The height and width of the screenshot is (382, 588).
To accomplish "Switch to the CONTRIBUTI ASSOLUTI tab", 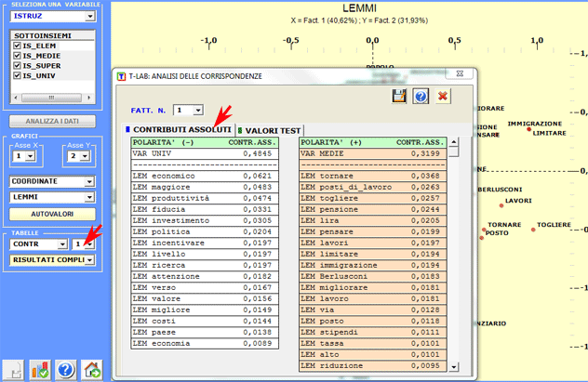I will pos(179,129).
